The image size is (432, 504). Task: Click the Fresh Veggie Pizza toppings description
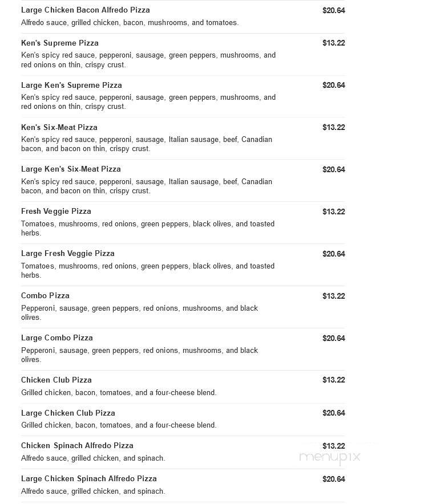coord(148,228)
